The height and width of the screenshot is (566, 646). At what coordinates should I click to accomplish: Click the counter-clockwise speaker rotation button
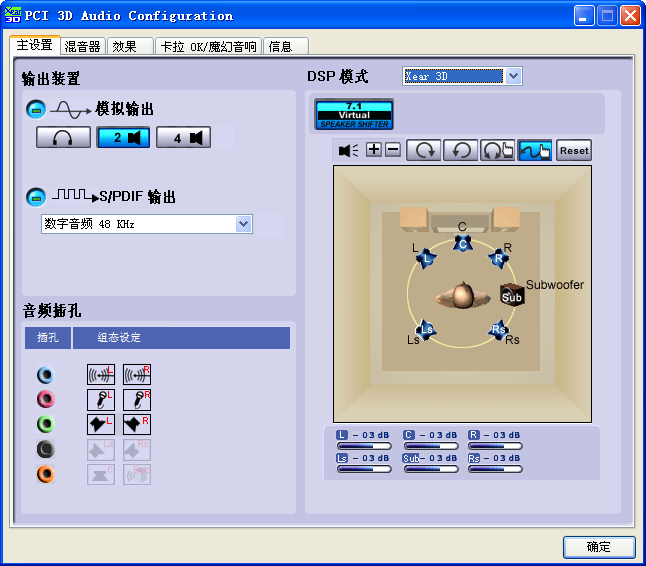point(460,151)
